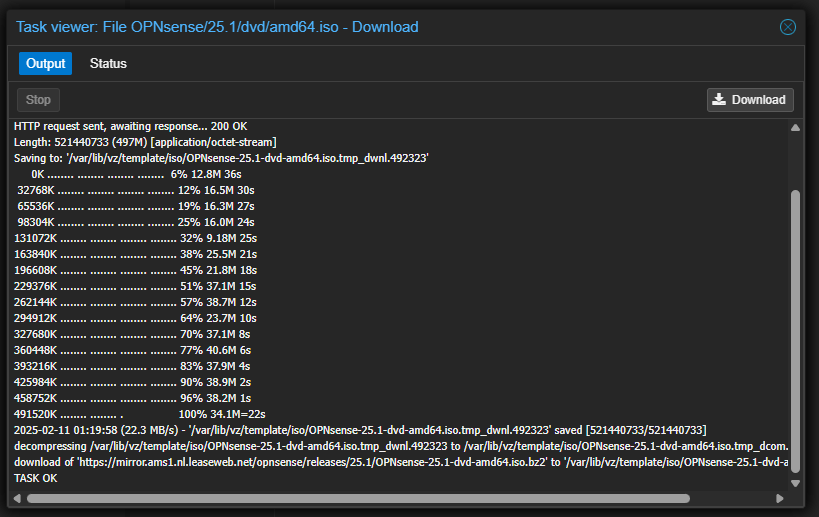Screen dimensions: 819x517
Task: Click the 131072K 32% progress line
Action: tap(136, 238)
